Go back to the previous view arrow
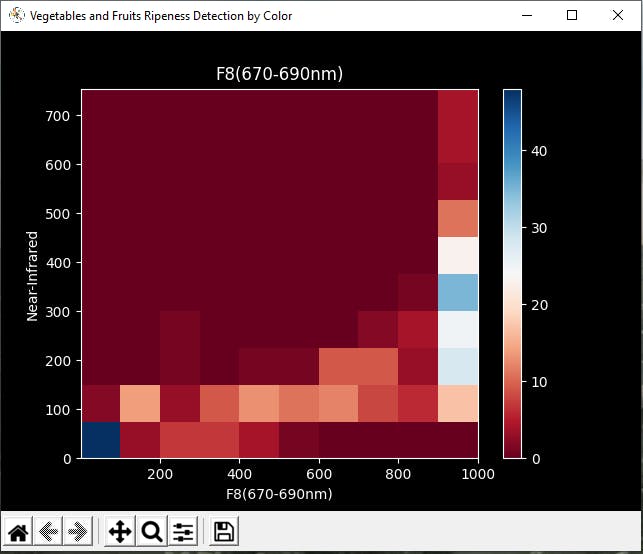 (x=48, y=532)
